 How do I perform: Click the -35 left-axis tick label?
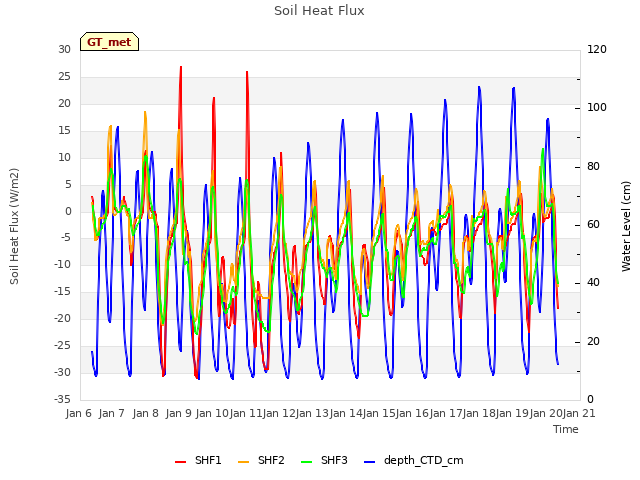coord(63,399)
